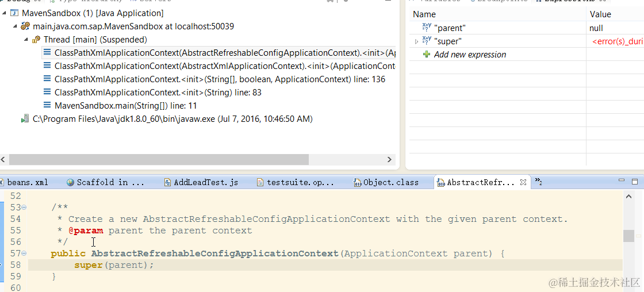Click the Object.class tab class-file icon
The width and height of the screenshot is (644, 292).
pos(357,182)
